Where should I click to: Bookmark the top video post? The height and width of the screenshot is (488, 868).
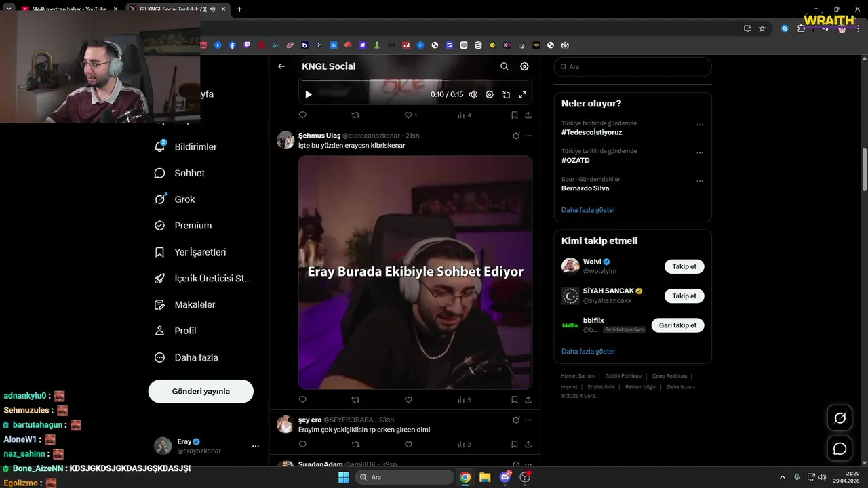[x=515, y=115]
